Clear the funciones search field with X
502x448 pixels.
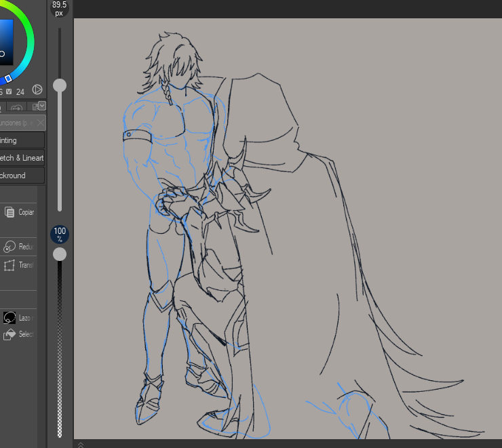click(41, 123)
